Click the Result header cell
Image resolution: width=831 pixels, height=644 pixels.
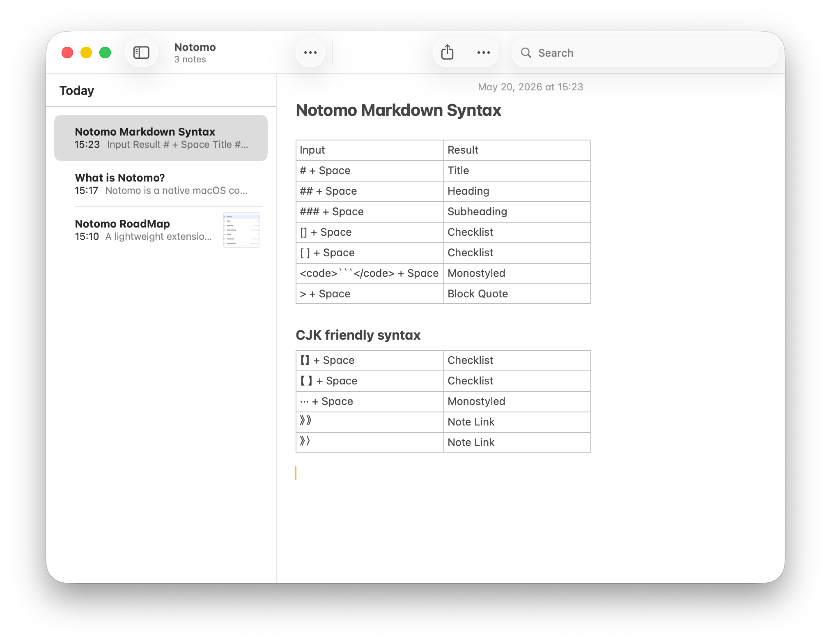point(517,150)
